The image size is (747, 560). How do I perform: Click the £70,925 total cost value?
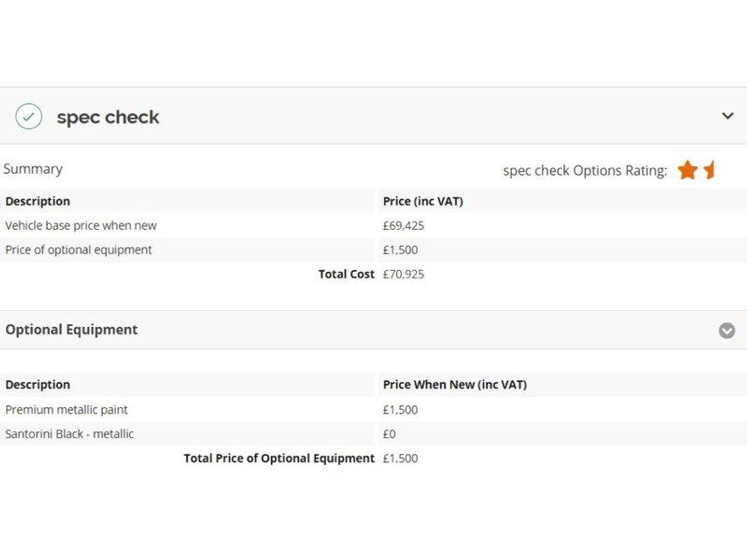tap(403, 274)
